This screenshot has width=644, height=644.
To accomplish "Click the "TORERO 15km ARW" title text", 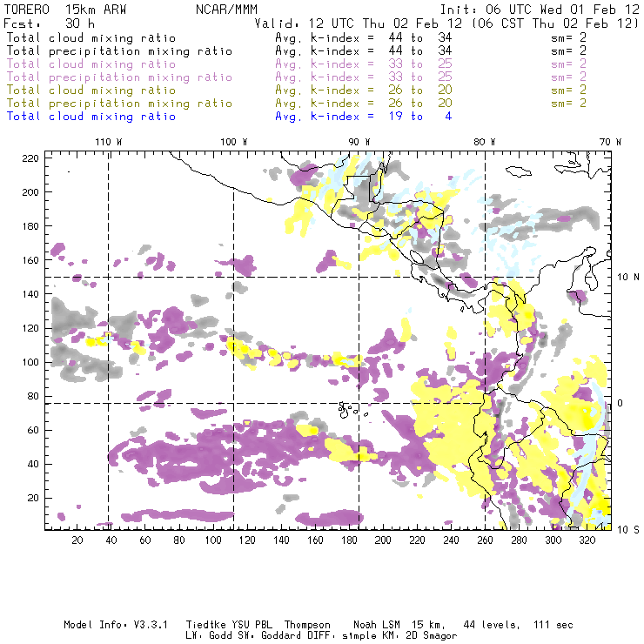I will click(65, 10).
